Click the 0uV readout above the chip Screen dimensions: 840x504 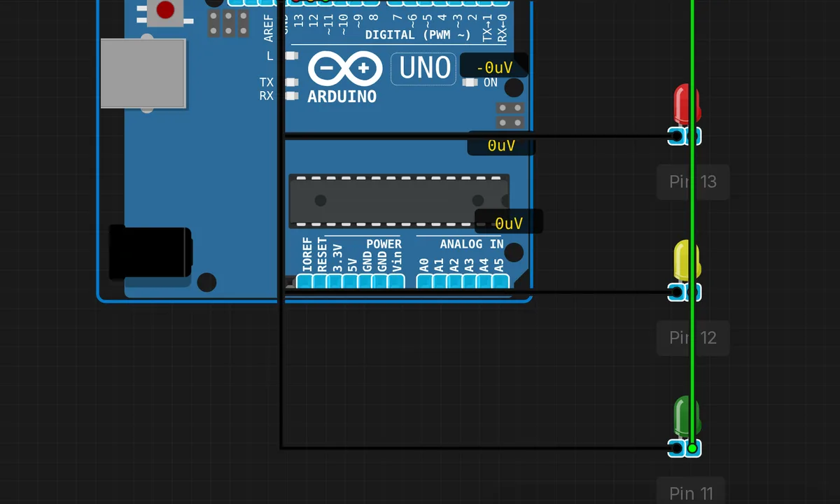501,145
